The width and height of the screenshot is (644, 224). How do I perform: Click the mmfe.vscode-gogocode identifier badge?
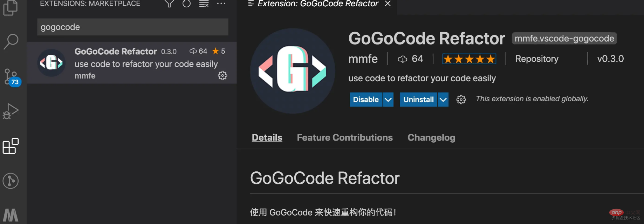pos(564,38)
